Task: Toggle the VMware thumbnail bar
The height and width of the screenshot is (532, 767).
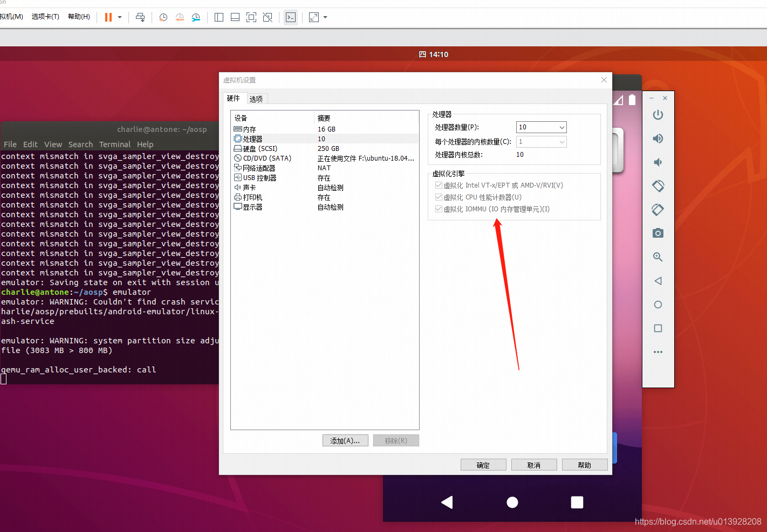Action: tap(235, 17)
